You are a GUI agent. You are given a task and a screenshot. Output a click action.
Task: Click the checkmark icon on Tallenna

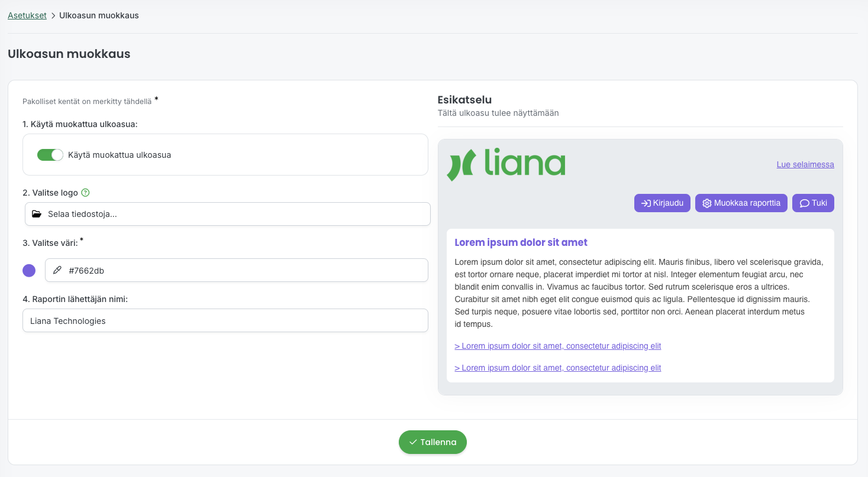(x=413, y=442)
